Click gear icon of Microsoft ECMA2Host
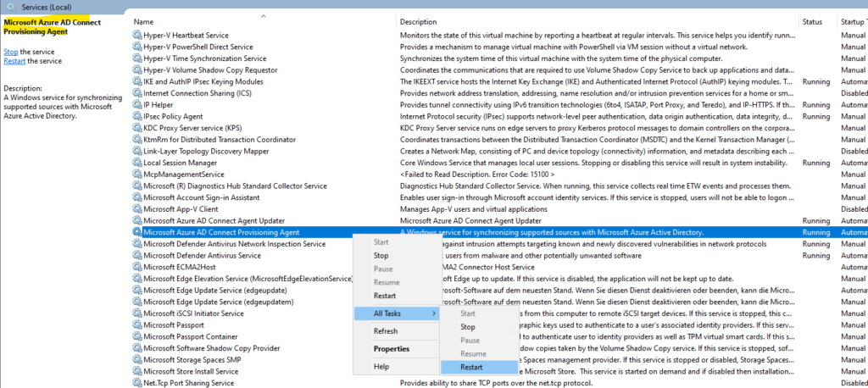The width and height of the screenshot is (868, 388). click(137, 267)
